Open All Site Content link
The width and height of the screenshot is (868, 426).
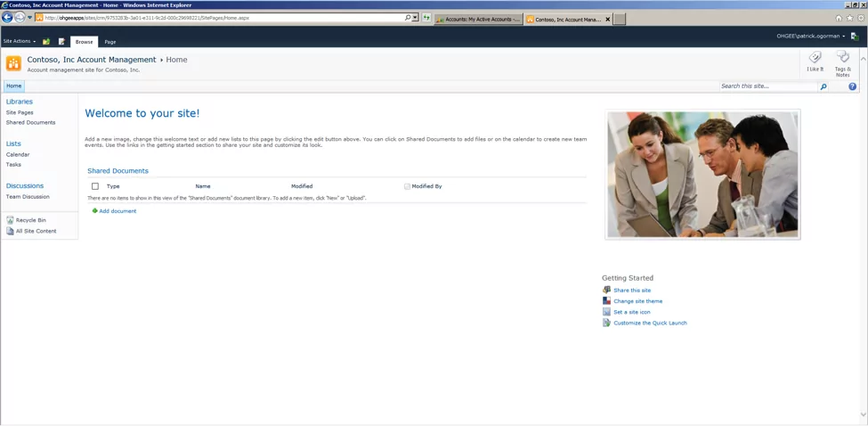36,231
